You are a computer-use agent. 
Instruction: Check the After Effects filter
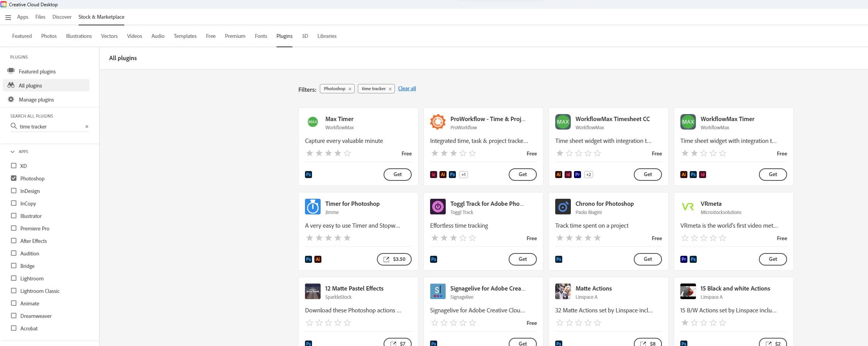coord(14,241)
